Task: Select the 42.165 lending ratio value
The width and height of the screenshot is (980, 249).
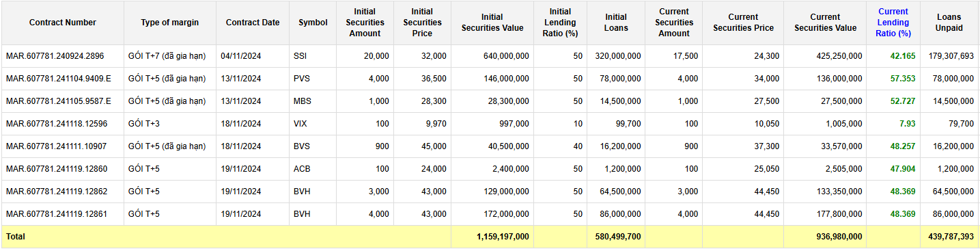Action: (x=903, y=56)
